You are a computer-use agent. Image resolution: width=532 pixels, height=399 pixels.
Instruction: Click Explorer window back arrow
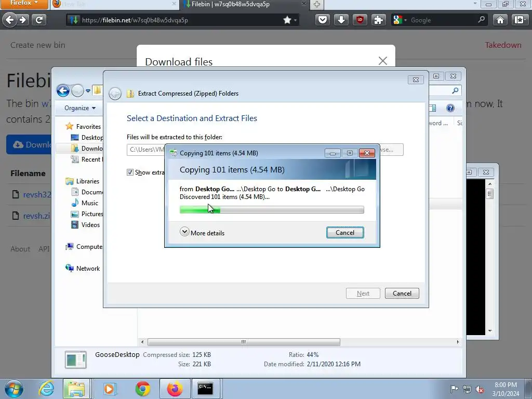pos(63,90)
